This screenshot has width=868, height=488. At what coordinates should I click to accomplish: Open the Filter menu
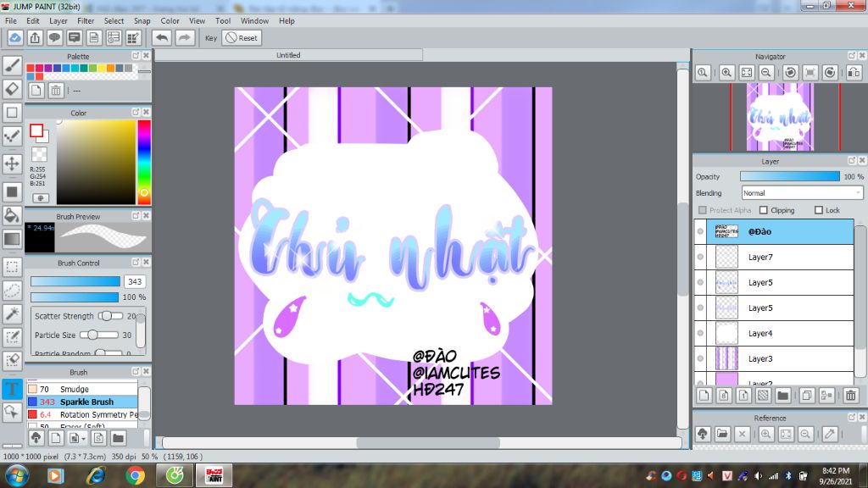(86, 21)
